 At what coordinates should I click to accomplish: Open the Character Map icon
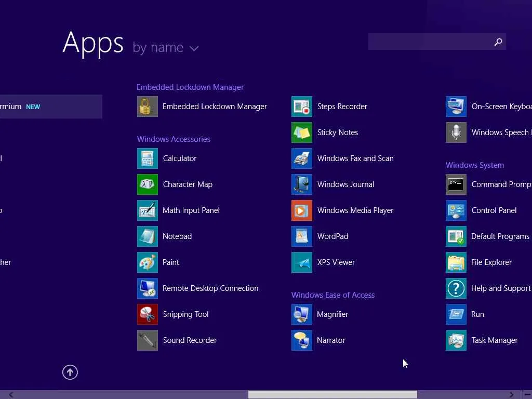click(147, 184)
